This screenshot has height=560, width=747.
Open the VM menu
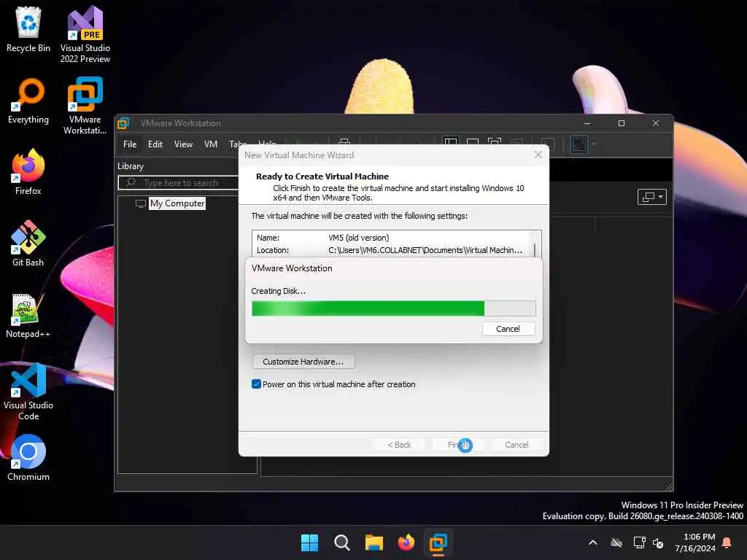[x=211, y=144]
